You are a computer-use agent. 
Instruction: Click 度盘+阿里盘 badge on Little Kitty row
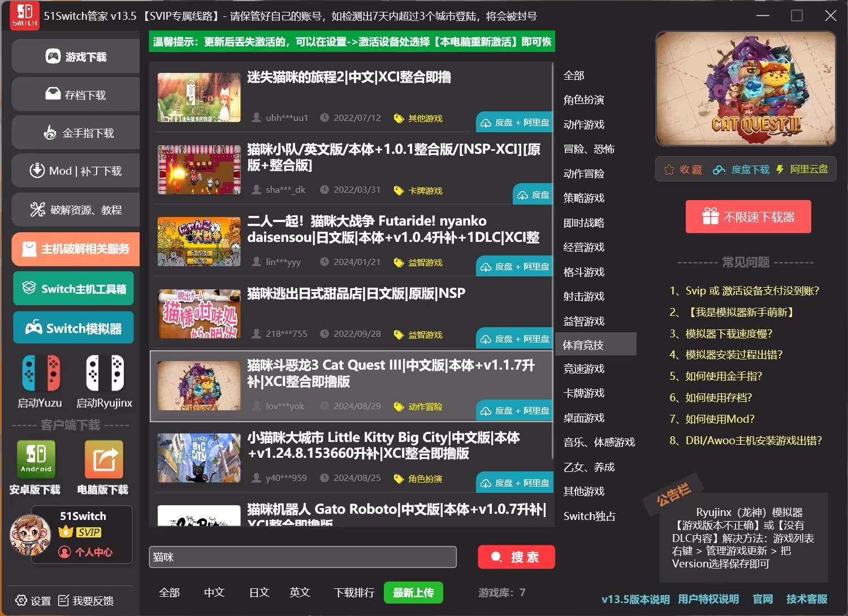point(514,483)
